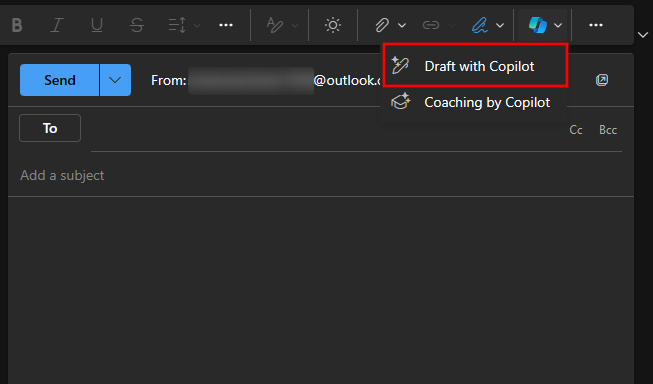Choose Draft with Copilot

click(475, 66)
